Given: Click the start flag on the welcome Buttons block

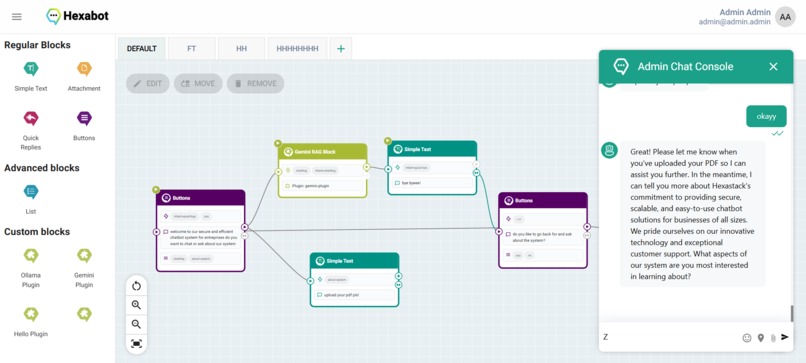Looking at the screenshot, I should tap(156, 190).
